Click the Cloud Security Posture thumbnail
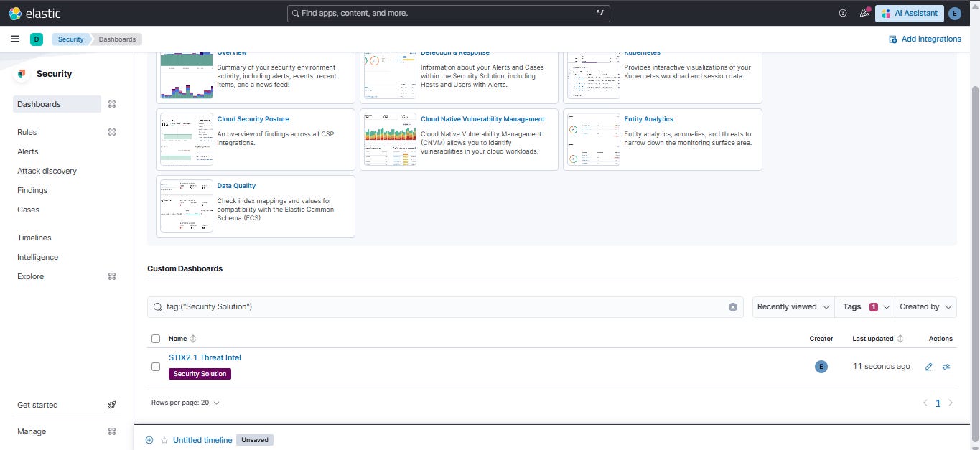 pyautogui.click(x=187, y=139)
